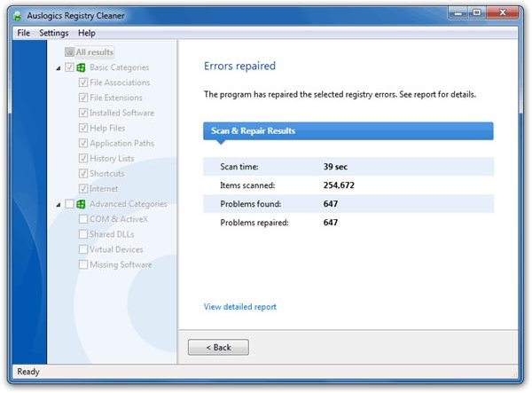The height and width of the screenshot is (393, 532).
Task: Click the Problems repaired label
Action: click(x=254, y=223)
